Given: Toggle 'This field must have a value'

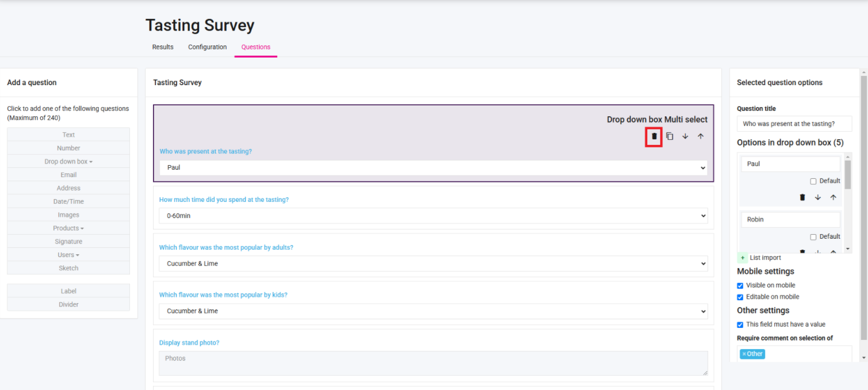Looking at the screenshot, I should click(740, 324).
